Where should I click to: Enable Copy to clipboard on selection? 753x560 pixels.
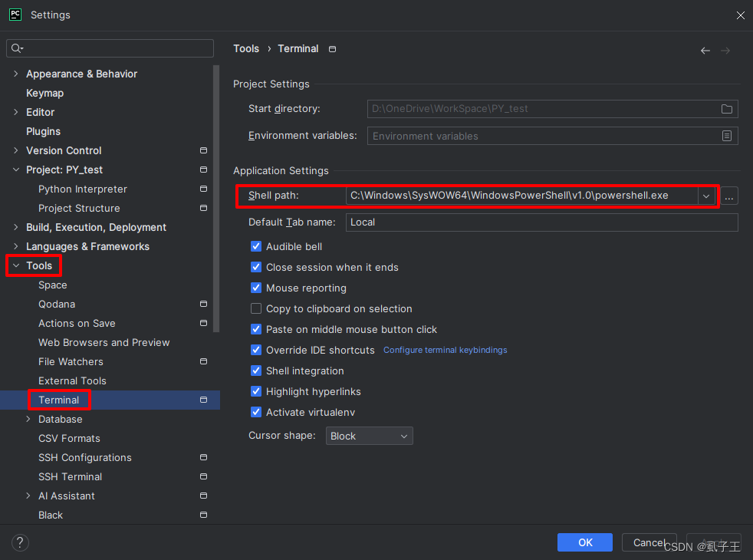coord(256,308)
